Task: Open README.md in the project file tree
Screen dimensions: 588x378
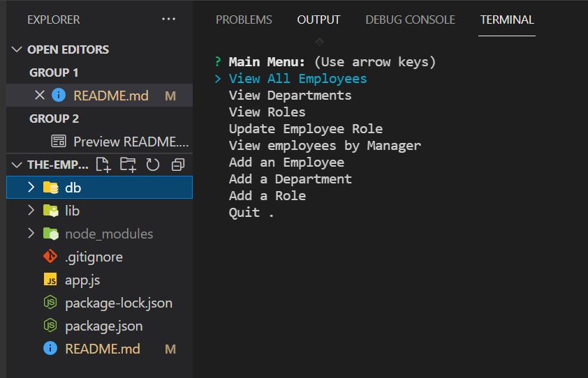Action: tap(103, 349)
